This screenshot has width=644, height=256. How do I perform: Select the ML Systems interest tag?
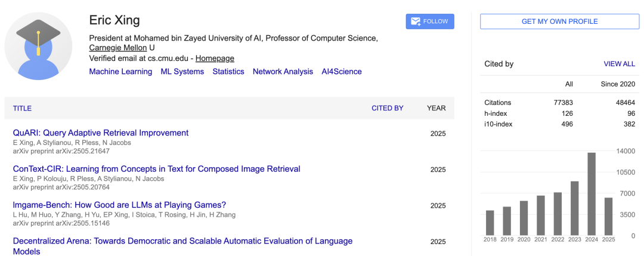coord(182,72)
